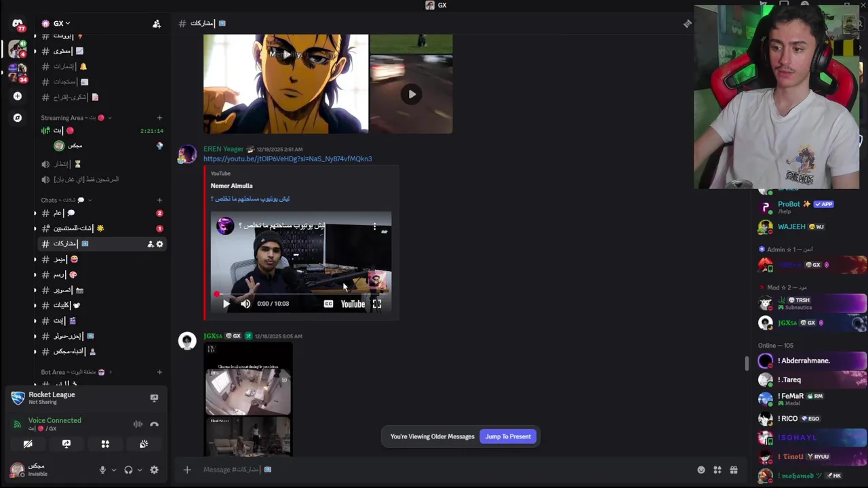Open User Settings gear
This screenshot has height=488, width=868.
154,470
